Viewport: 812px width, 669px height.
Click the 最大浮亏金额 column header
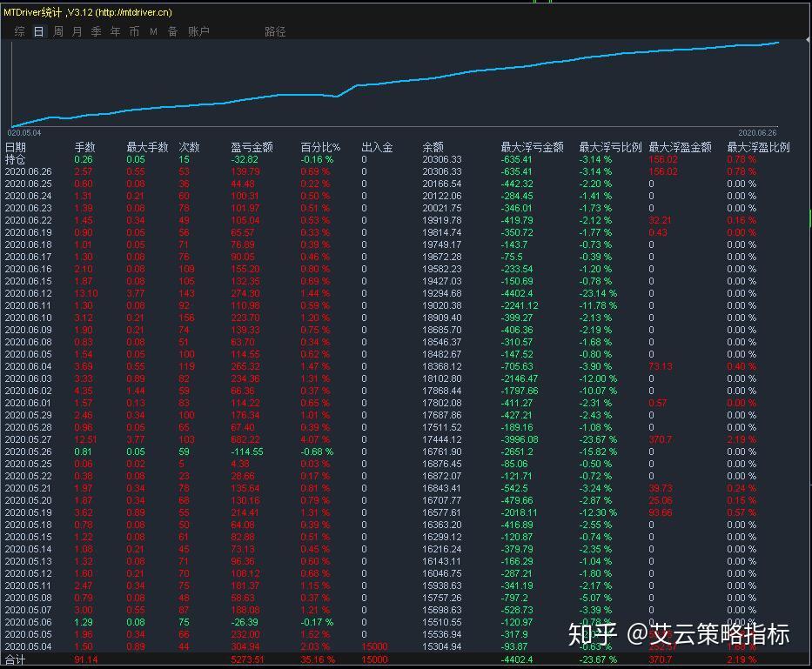(x=532, y=147)
